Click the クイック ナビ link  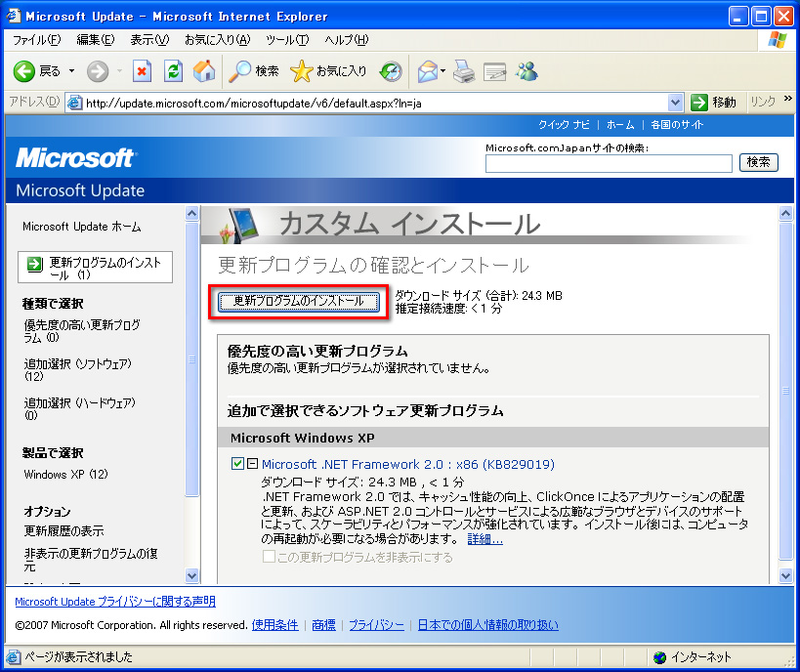[x=564, y=125]
